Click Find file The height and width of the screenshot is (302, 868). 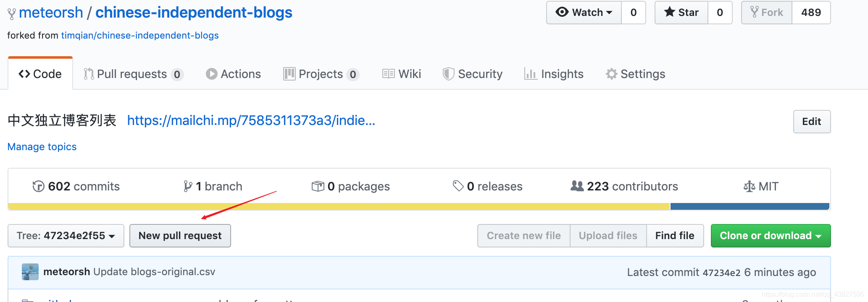click(675, 236)
